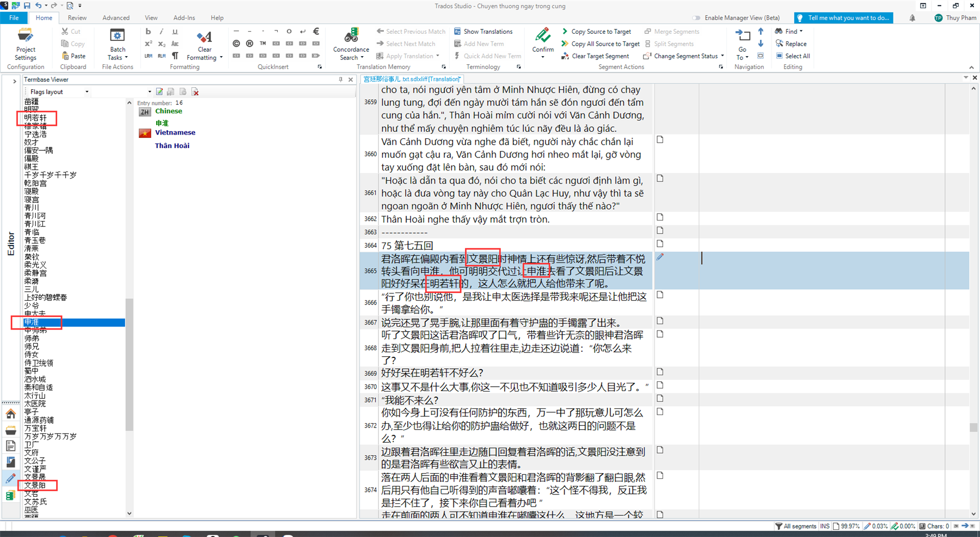Click Copy Source to Target
The image size is (980, 537).
pyautogui.click(x=596, y=32)
